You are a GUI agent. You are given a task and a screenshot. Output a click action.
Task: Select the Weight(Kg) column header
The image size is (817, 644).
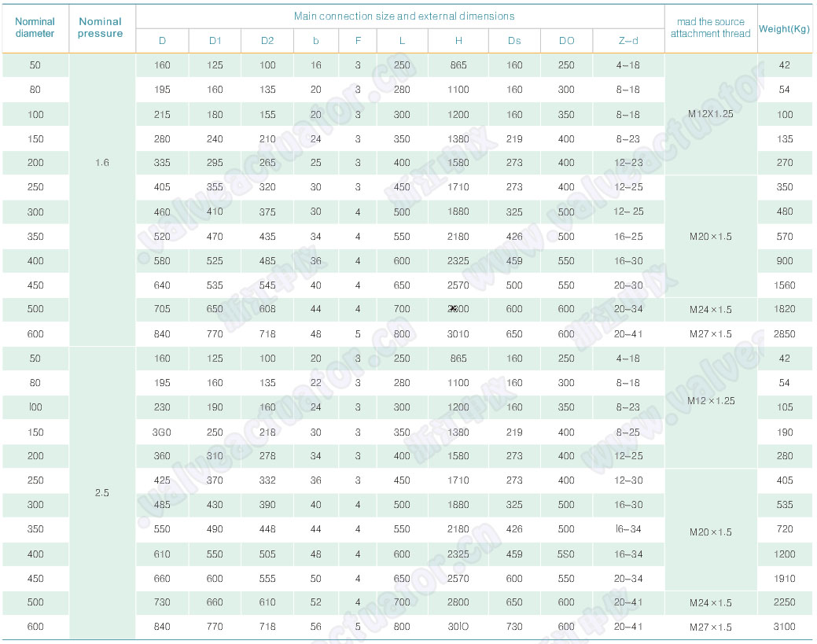(x=785, y=29)
